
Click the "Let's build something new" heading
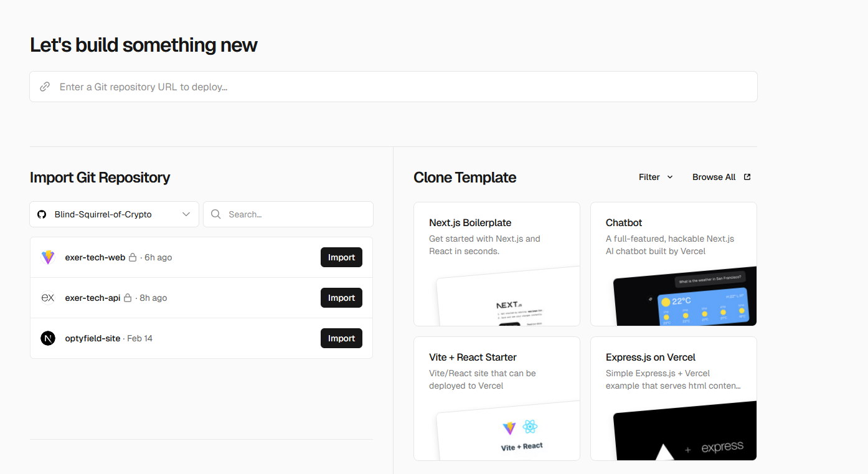144,45
